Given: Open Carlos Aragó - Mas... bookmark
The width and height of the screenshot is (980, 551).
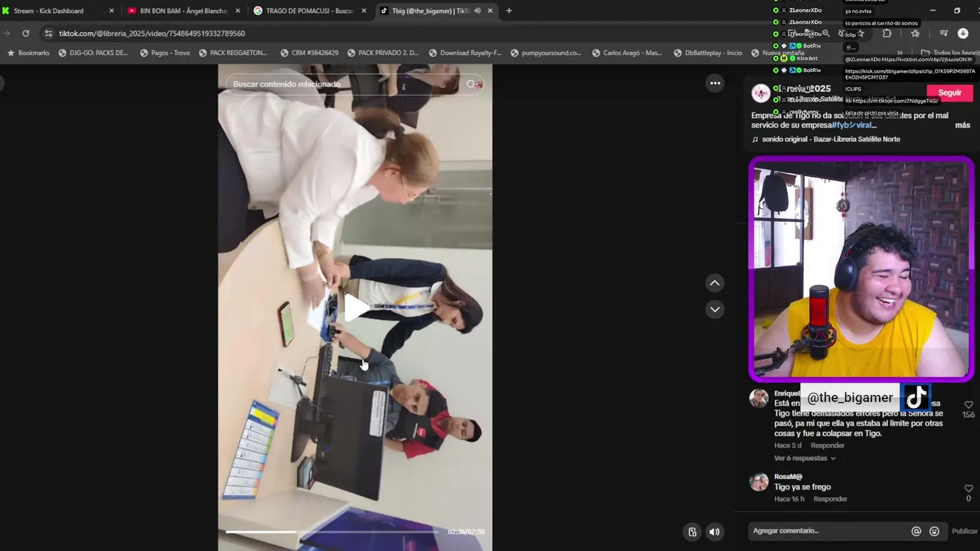Looking at the screenshot, I should (x=627, y=53).
